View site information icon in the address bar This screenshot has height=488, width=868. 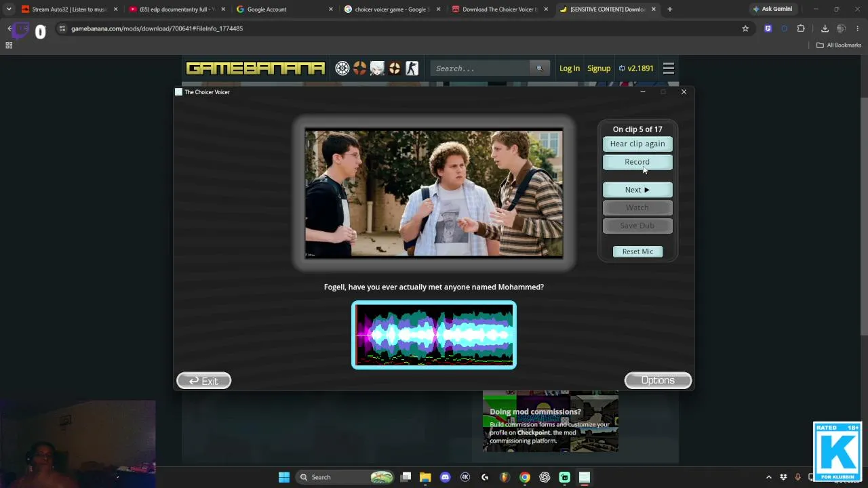point(62,28)
